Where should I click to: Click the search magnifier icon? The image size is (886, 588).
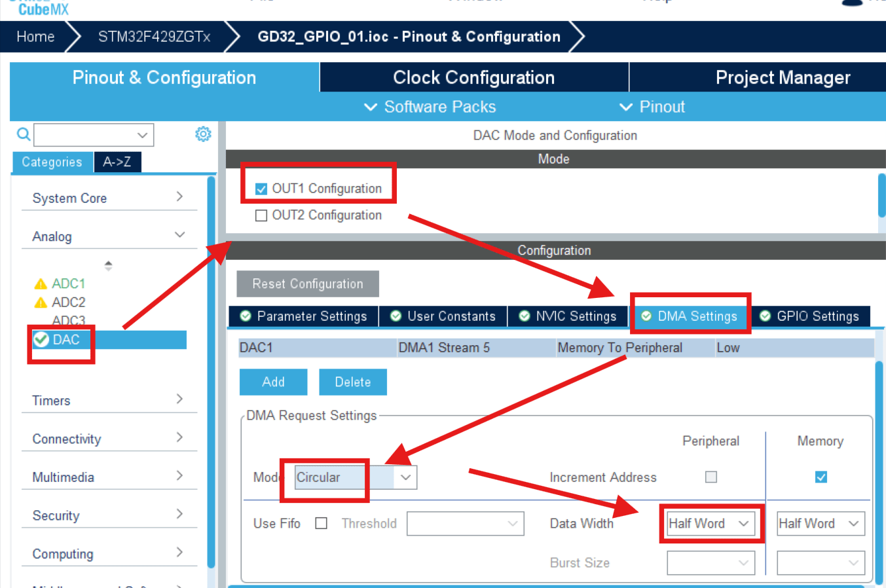24,134
